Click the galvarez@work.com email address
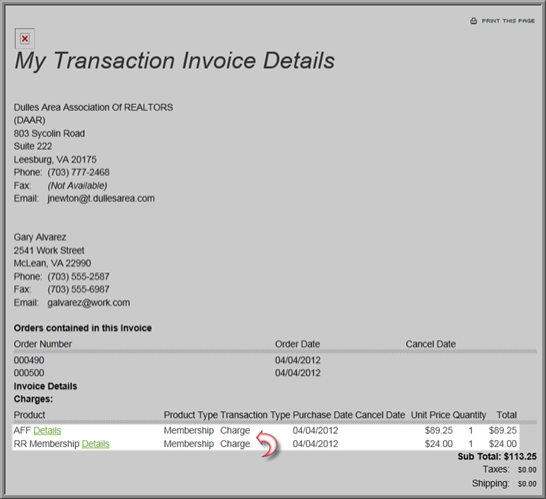This screenshot has width=546, height=499. coord(89,303)
